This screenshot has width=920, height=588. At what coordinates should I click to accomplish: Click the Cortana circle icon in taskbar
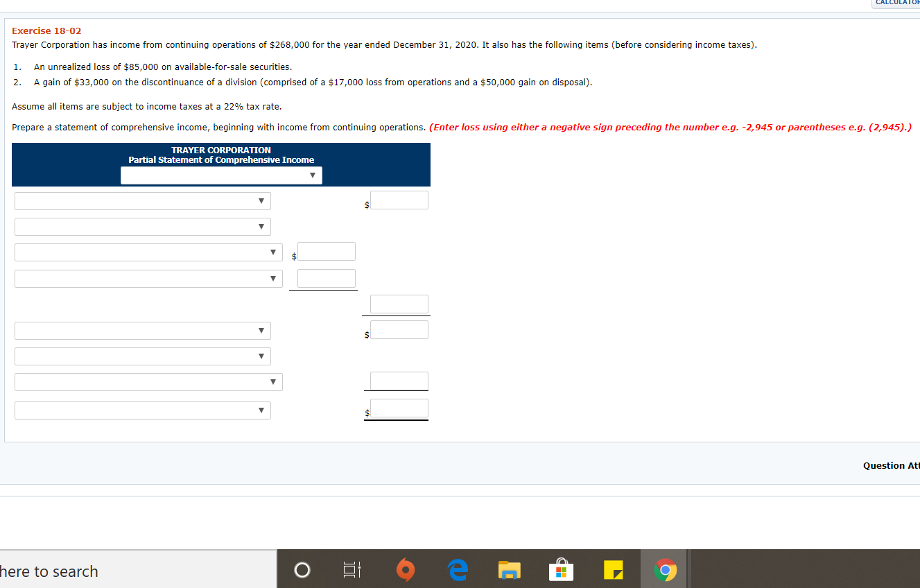[x=302, y=570]
